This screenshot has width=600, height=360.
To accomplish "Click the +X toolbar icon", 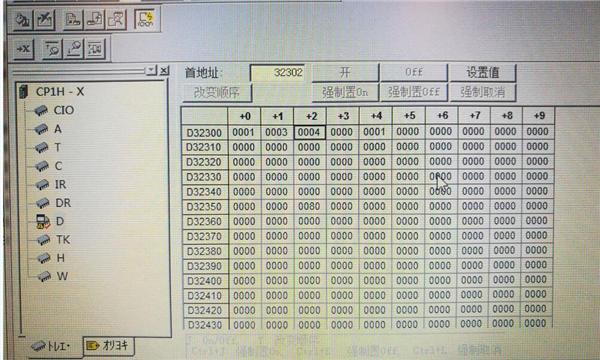I will tap(23, 49).
